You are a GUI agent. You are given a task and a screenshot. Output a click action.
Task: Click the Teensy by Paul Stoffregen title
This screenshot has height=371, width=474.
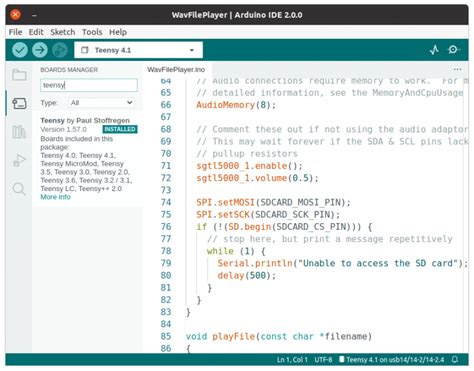pos(85,120)
